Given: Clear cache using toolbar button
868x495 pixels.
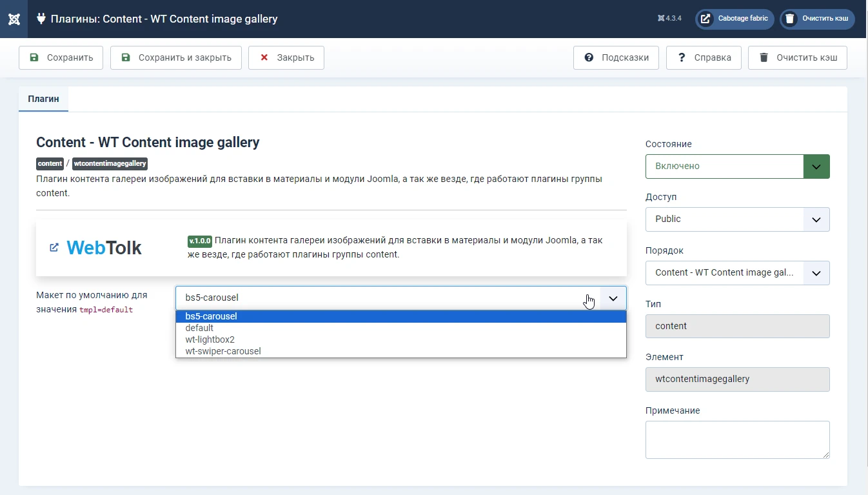Looking at the screenshot, I should 797,57.
